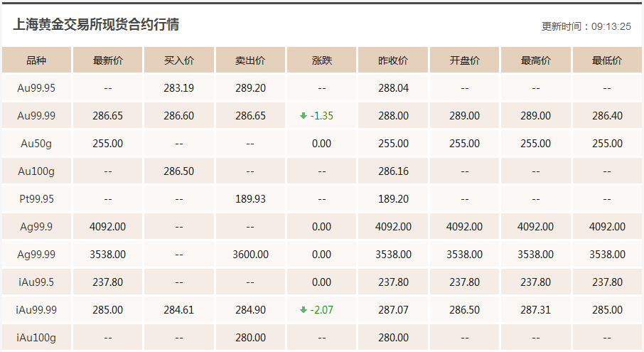This screenshot has width=644, height=352.
Task: Select the 品种 column header
Action: 36,60
